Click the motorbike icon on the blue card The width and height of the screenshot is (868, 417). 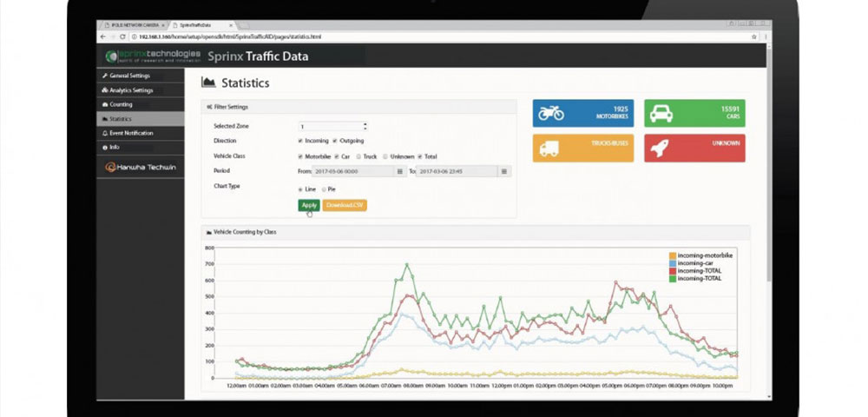(x=551, y=113)
